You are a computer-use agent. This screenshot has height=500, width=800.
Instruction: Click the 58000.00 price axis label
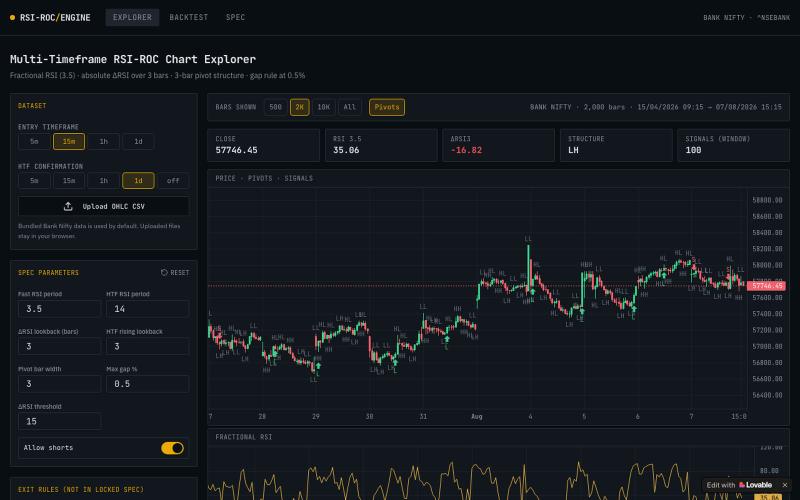pyautogui.click(x=767, y=265)
